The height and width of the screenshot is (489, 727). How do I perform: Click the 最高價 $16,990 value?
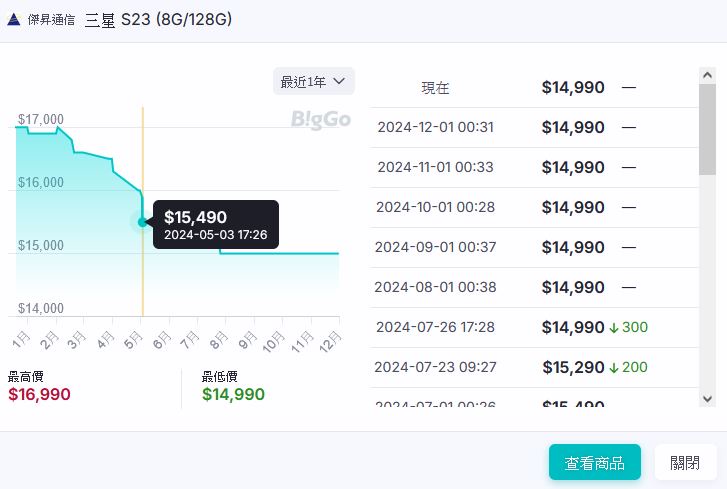pyautogui.click(x=39, y=394)
